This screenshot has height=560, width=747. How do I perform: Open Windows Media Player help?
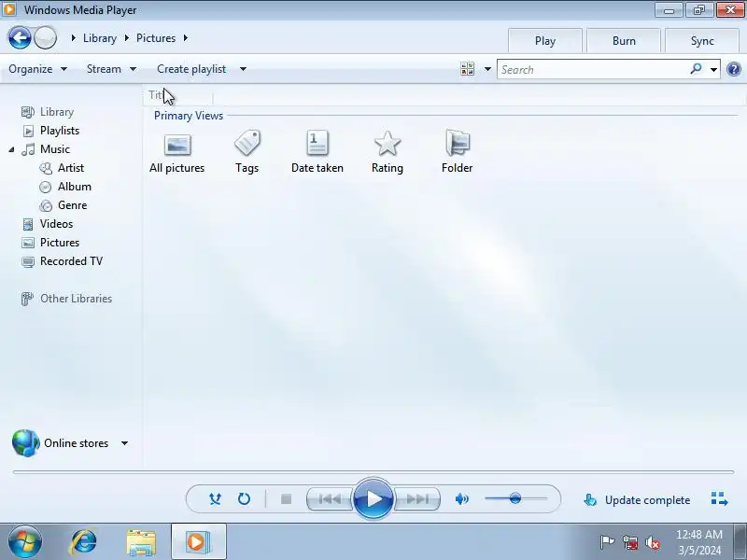(x=734, y=69)
